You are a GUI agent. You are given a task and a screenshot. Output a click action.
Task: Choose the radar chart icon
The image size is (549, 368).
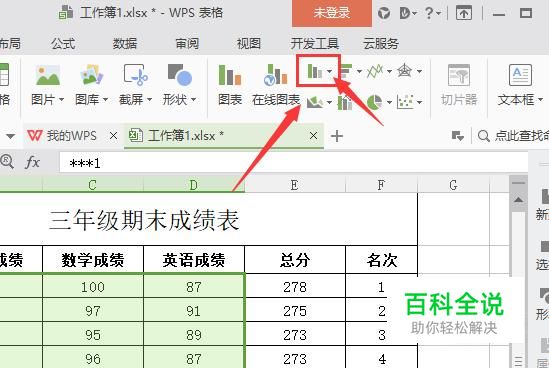[404, 71]
